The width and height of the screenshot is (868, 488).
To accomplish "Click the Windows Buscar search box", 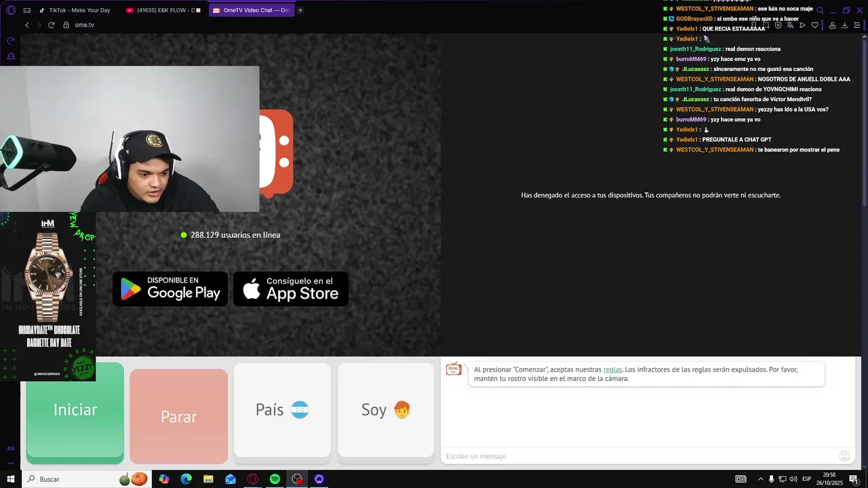I will pos(87,479).
